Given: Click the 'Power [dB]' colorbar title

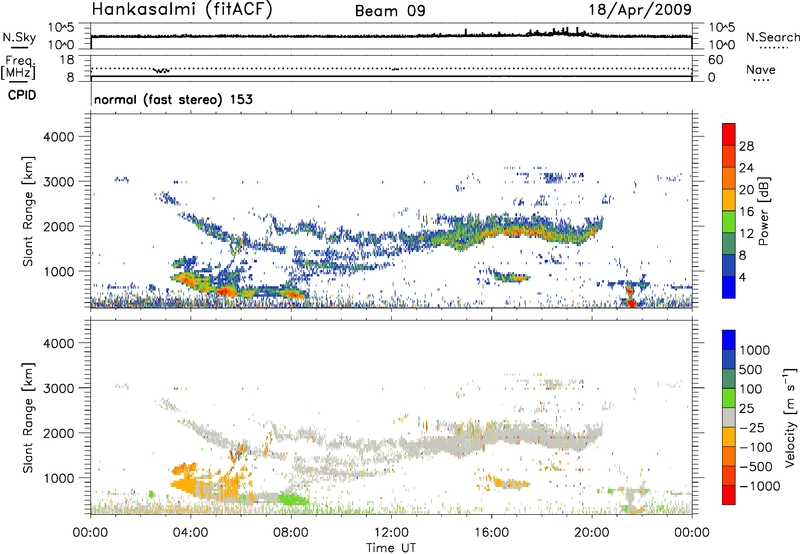Looking at the screenshot, I should (x=763, y=211).
